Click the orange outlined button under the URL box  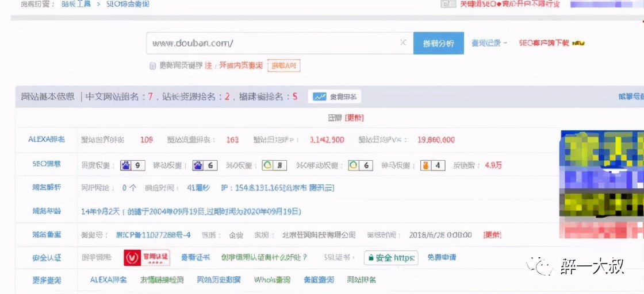pos(284,65)
